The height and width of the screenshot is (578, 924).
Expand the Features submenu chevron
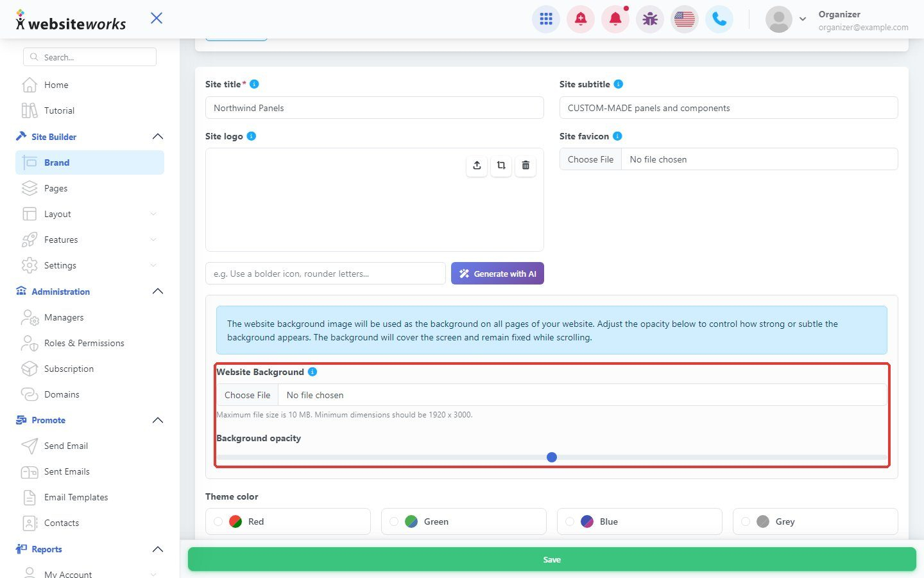point(153,240)
